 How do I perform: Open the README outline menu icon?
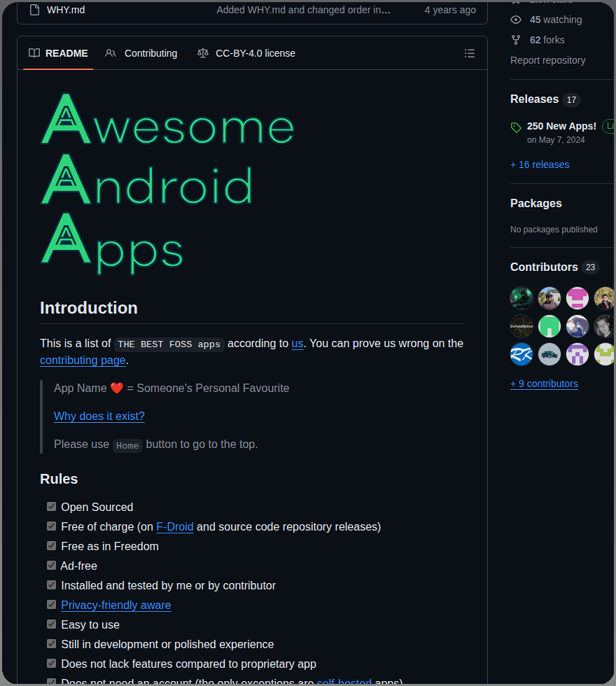click(x=470, y=53)
